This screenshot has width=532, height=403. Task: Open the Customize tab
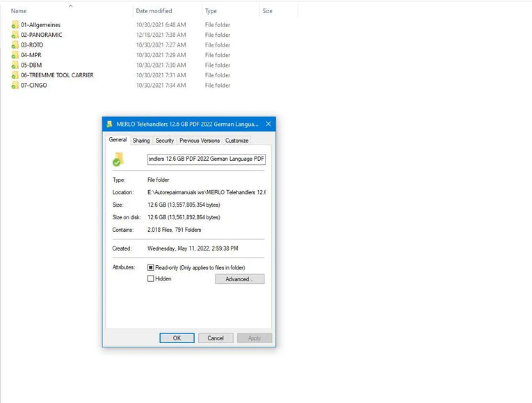pos(237,141)
